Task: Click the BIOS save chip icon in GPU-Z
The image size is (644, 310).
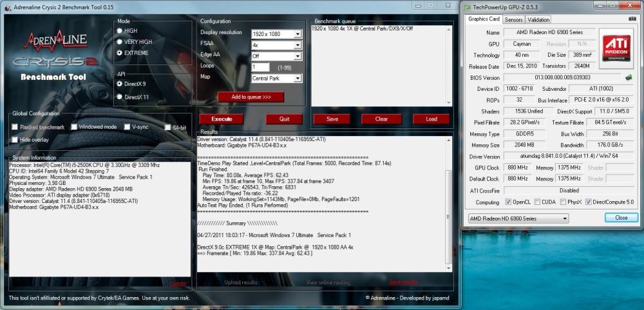Action: (x=629, y=77)
